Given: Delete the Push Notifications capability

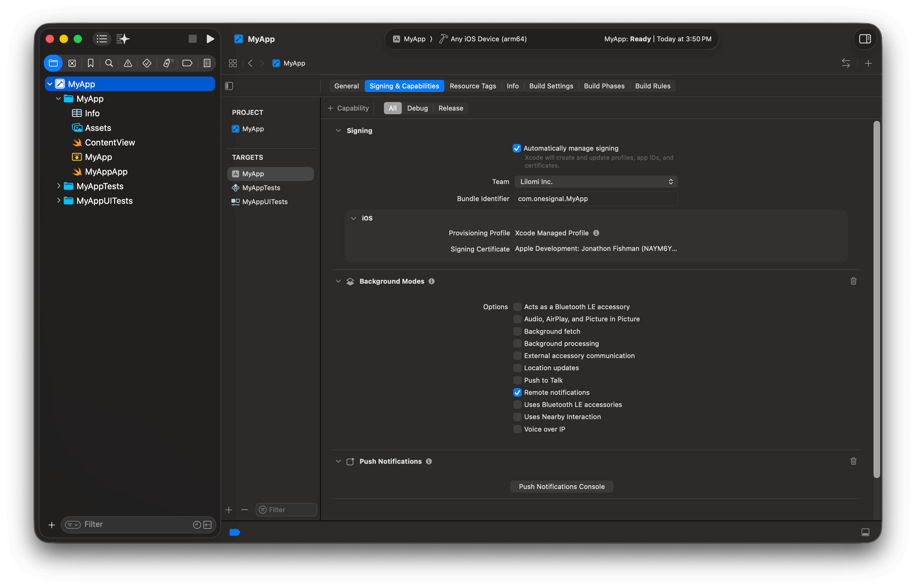Looking at the screenshot, I should click(853, 461).
